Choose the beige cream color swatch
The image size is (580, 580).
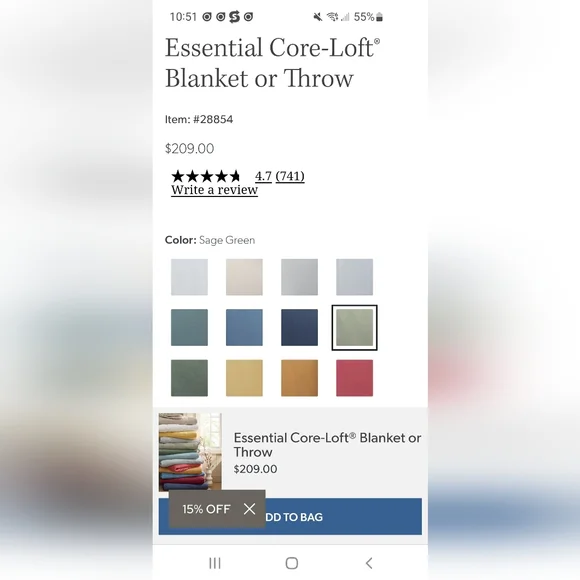(x=244, y=277)
